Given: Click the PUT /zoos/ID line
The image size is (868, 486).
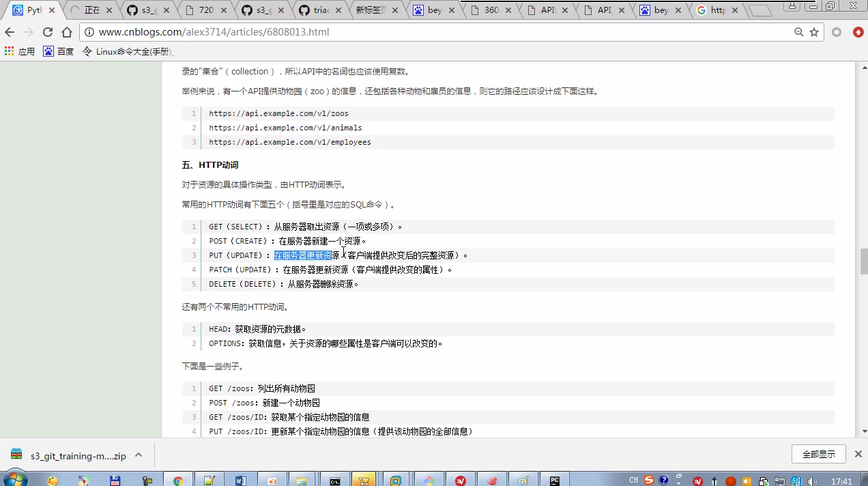Looking at the screenshot, I should click(x=341, y=431).
